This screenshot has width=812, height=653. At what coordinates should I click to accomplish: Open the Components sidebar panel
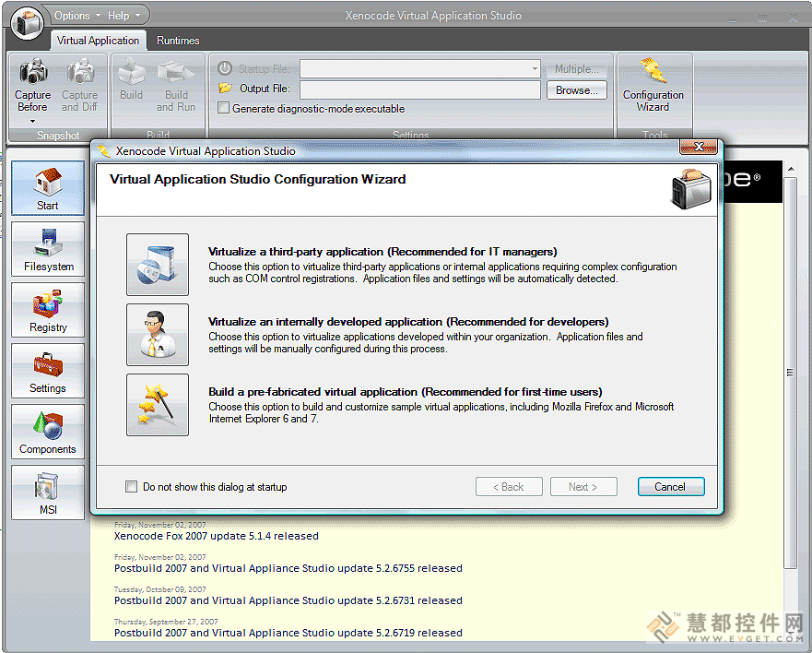point(48,432)
